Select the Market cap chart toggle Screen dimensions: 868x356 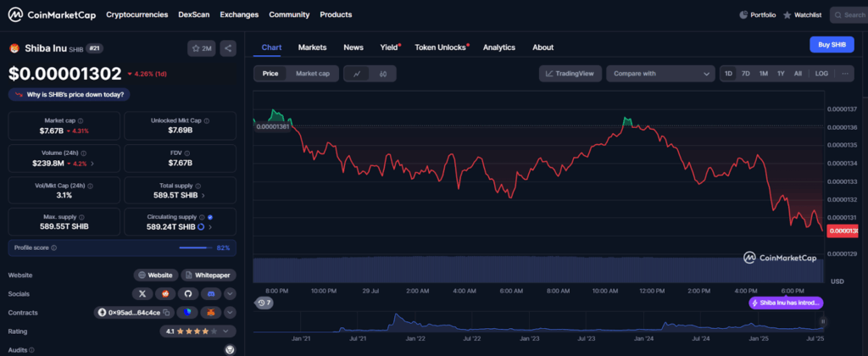[x=313, y=74]
